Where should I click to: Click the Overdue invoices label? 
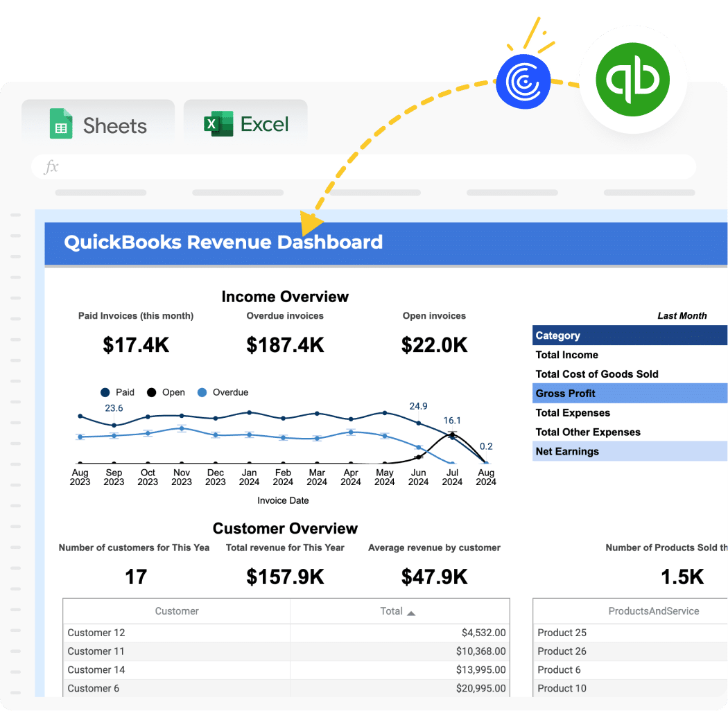pyautogui.click(x=285, y=315)
